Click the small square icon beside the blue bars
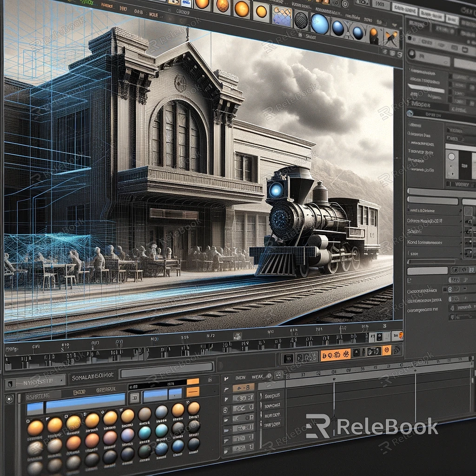This screenshot has height=476, width=476. pos(134,397)
